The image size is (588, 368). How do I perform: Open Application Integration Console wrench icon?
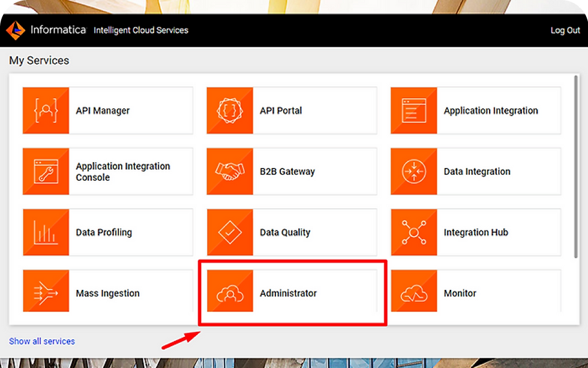46,172
